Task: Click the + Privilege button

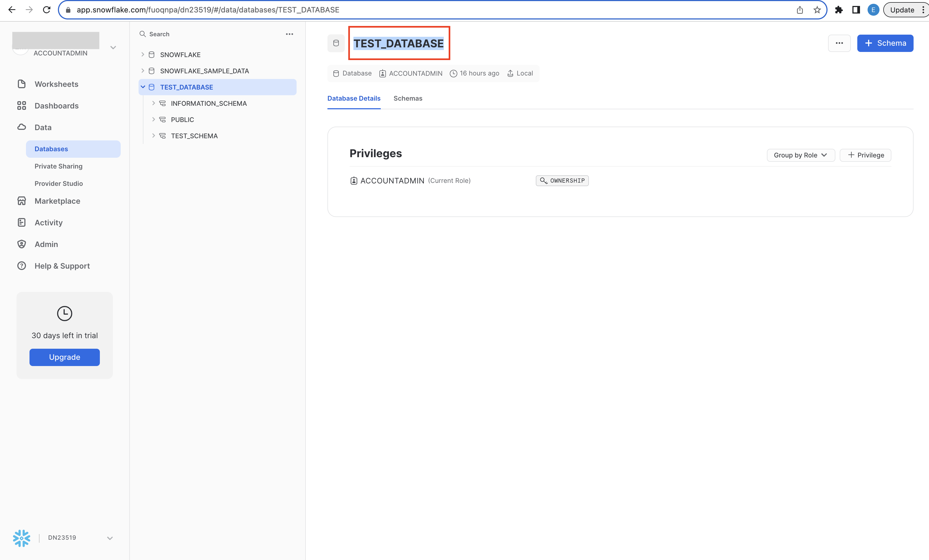Action: [x=865, y=155]
